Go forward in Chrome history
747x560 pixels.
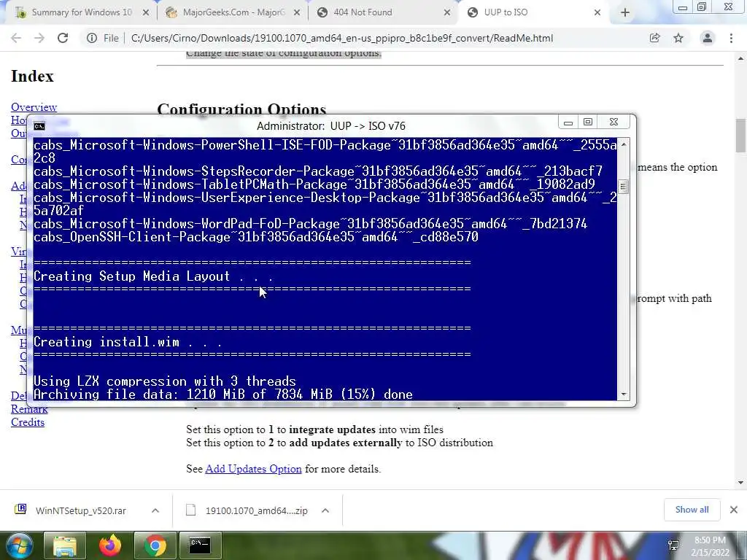pos(39,38)
